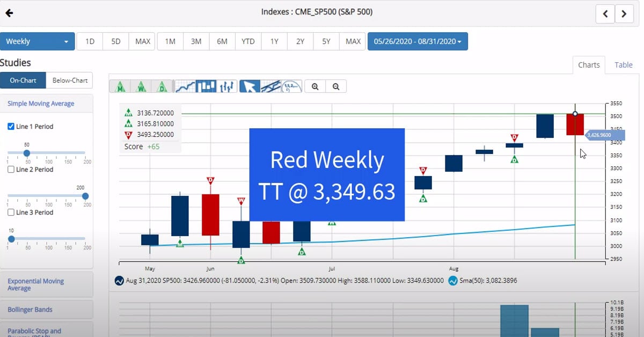Expand the Bollinger Bands study section

click(x=30, y=310)
